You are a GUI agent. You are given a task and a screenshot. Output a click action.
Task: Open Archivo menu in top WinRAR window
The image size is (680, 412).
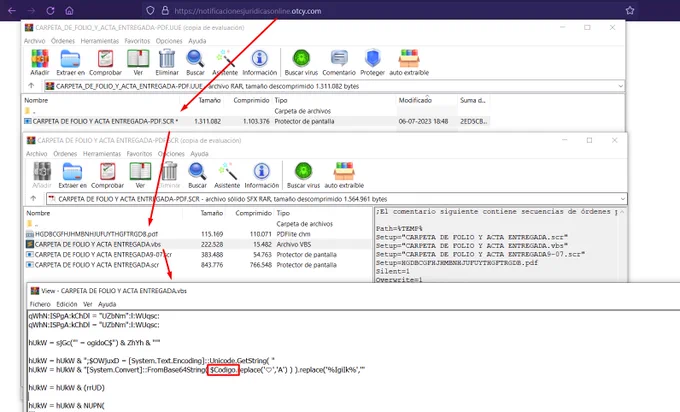tap(34, 41)
